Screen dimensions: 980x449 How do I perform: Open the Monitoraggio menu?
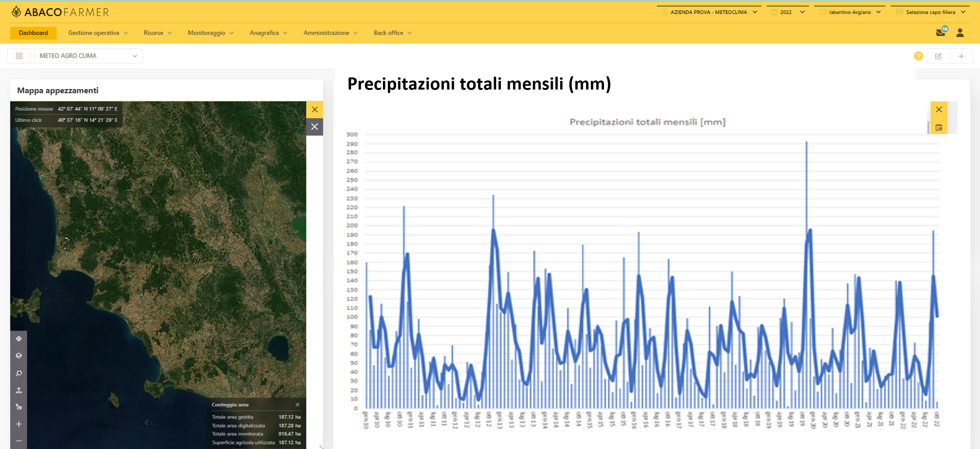[x=210, y=33]
